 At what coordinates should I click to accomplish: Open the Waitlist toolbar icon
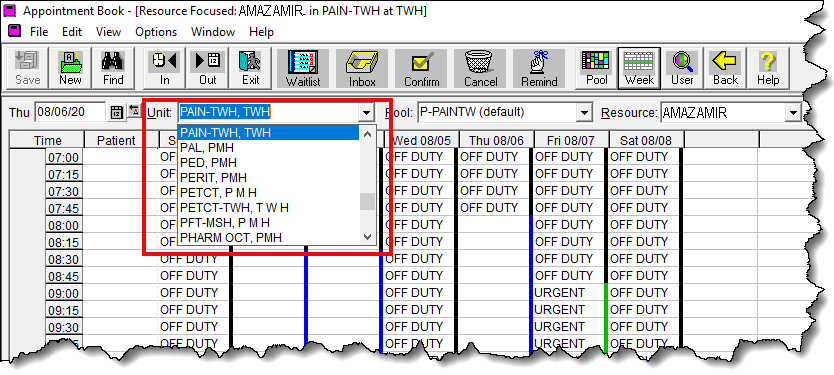click(x=302, y=69)
